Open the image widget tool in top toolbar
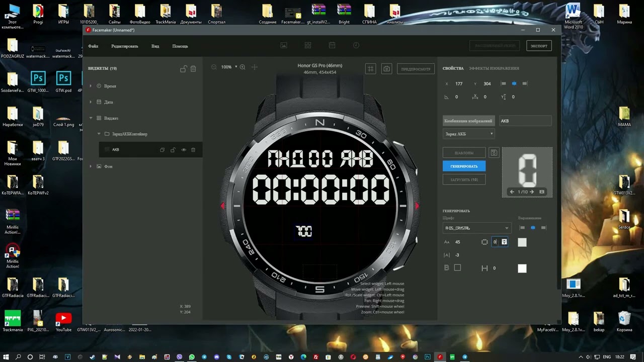Screen dimensions: 644x362 tap(284, 45)
